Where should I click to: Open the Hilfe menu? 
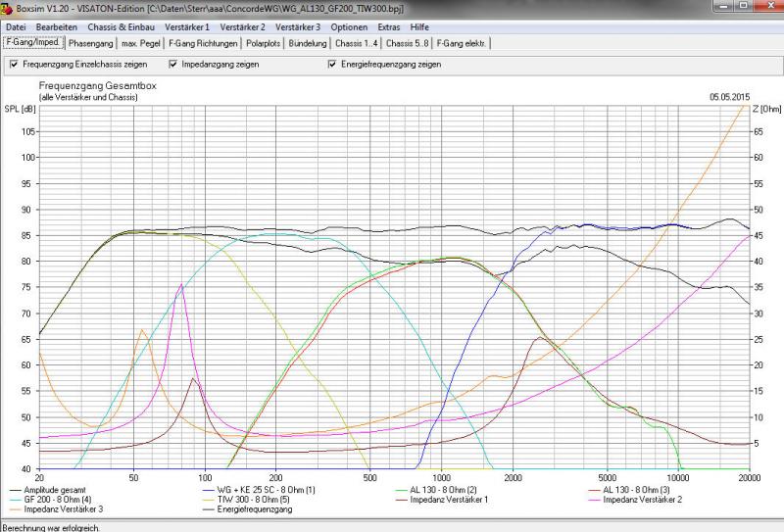[419, 26]
